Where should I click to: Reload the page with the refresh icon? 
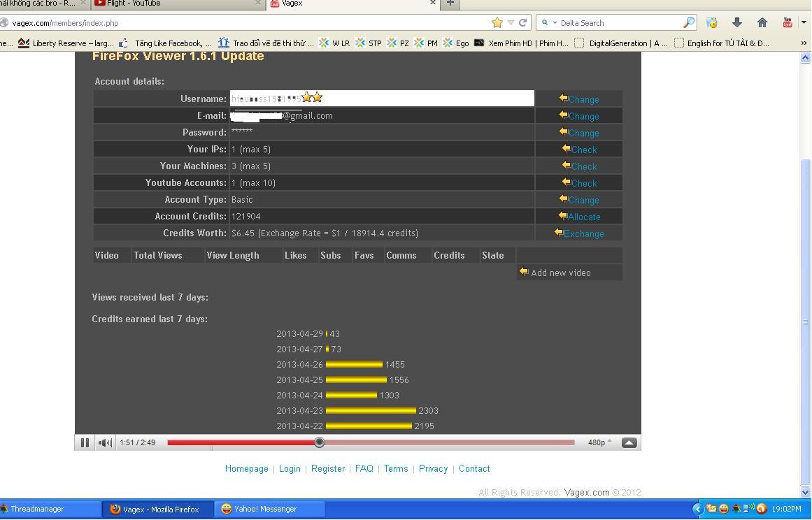pyautogui.click(x=523, y=22)
